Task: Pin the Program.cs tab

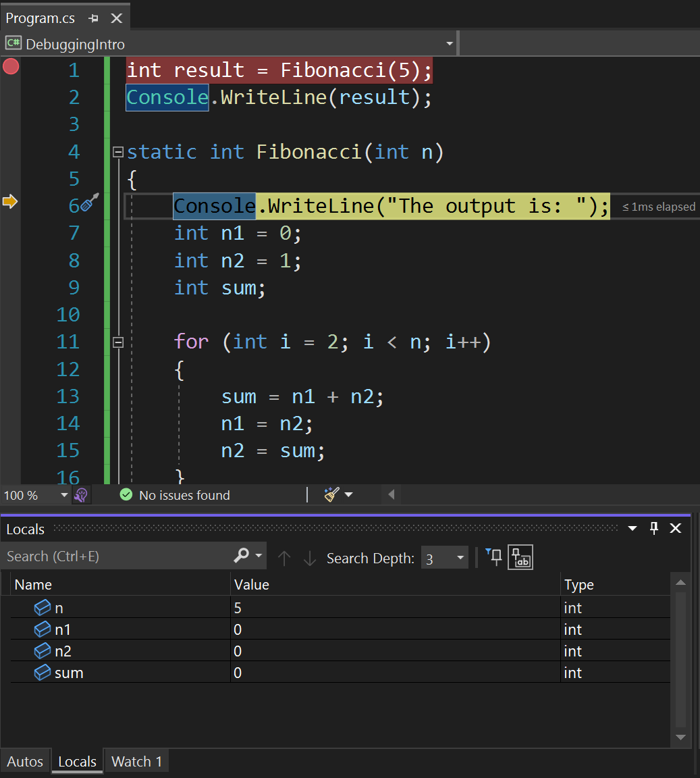Action: pos(93,18)
